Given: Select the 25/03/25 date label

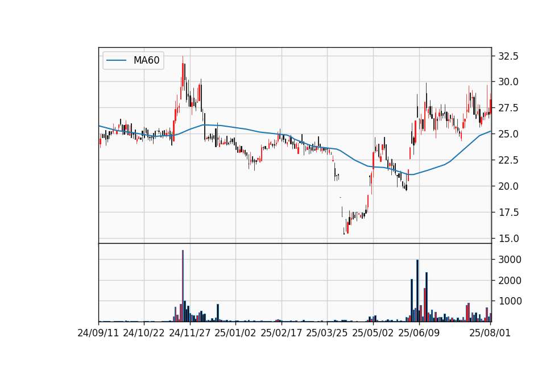Looking at the screenshot, I should coord(327,333).
